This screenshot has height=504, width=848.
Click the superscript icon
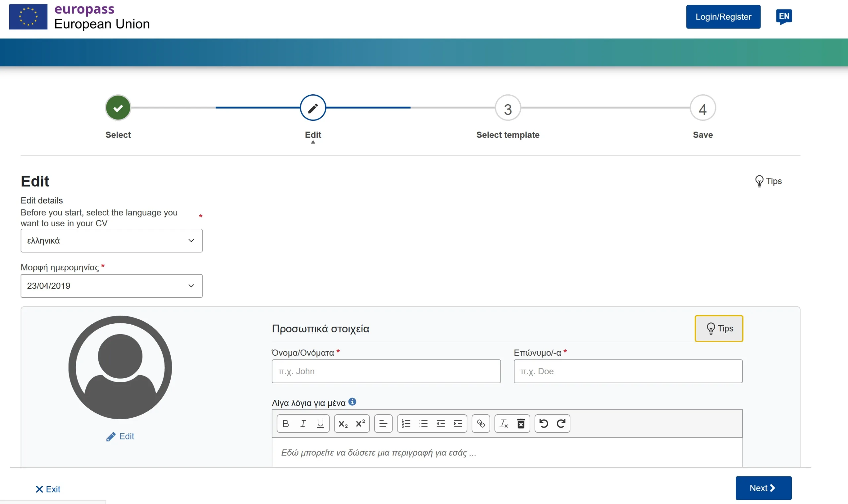[360, 424]
